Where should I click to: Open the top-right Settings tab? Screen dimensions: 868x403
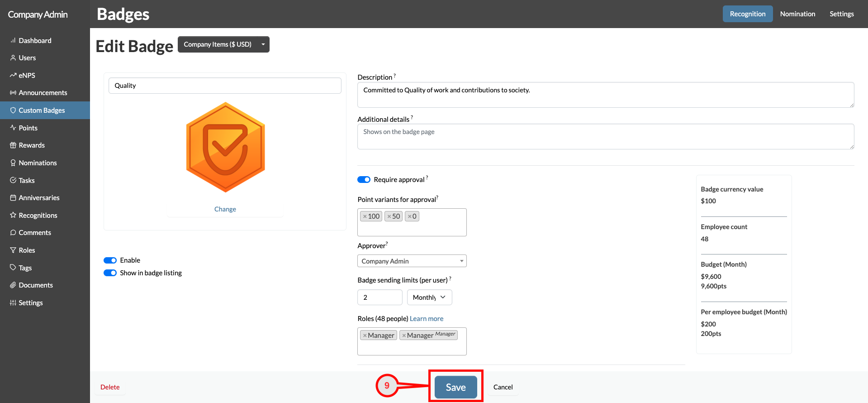842,14
